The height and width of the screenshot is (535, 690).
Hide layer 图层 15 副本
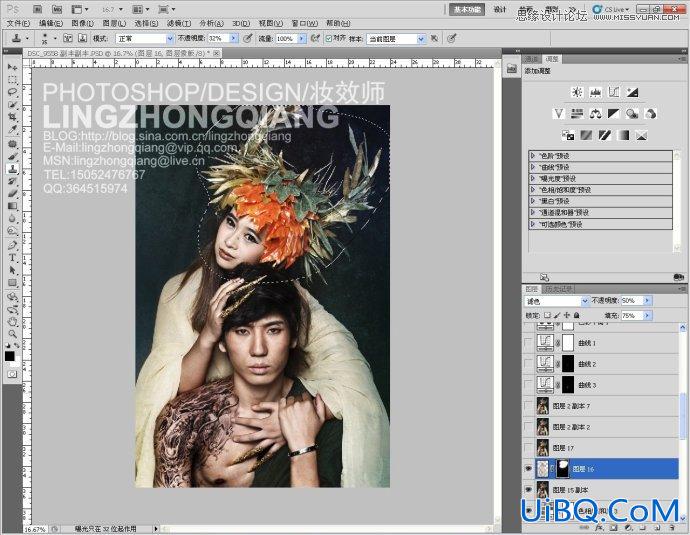pos(529,490)
